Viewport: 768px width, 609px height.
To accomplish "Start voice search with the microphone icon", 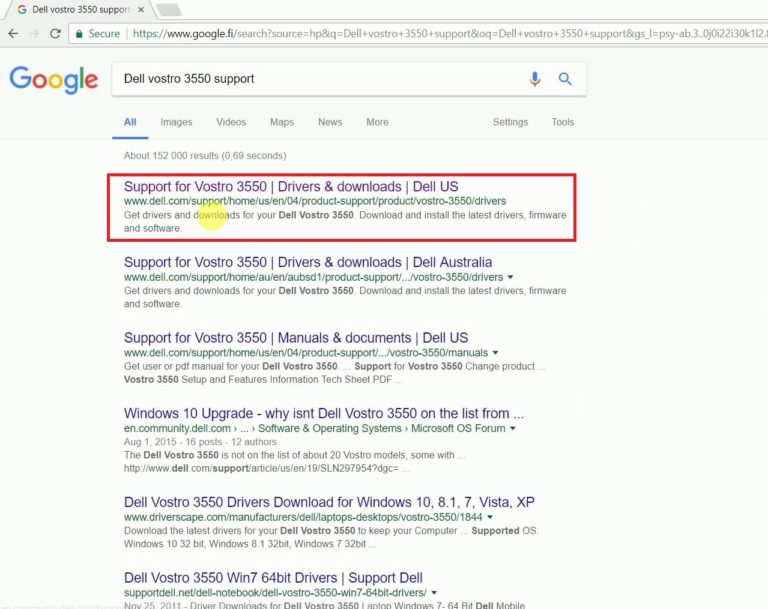I will tap(535, 79).
